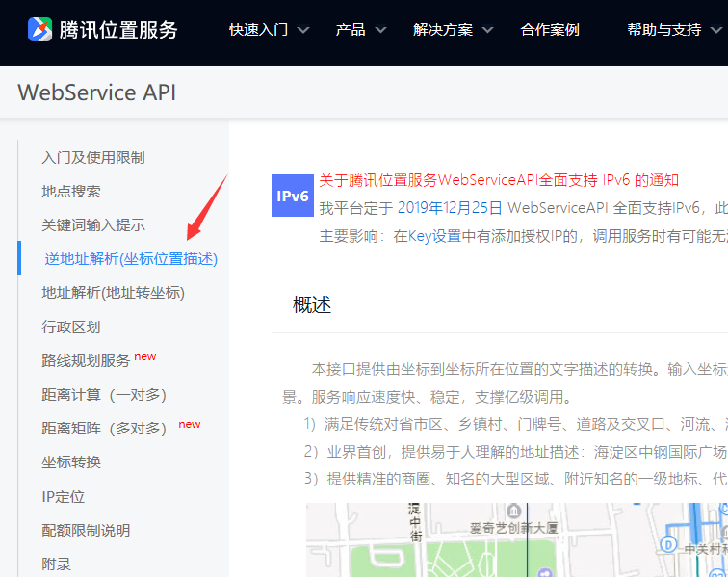Click the line beginning 主要影响
Image resolution: width=728 pixels, height=577 pixels.
[523, 236]
